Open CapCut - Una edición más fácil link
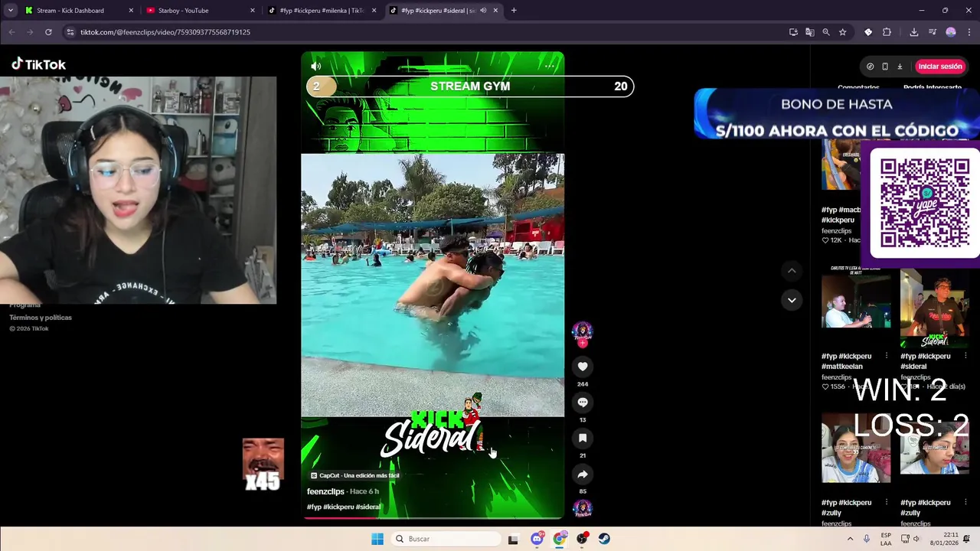Viewport: 980px width, 551px height. 354,475
